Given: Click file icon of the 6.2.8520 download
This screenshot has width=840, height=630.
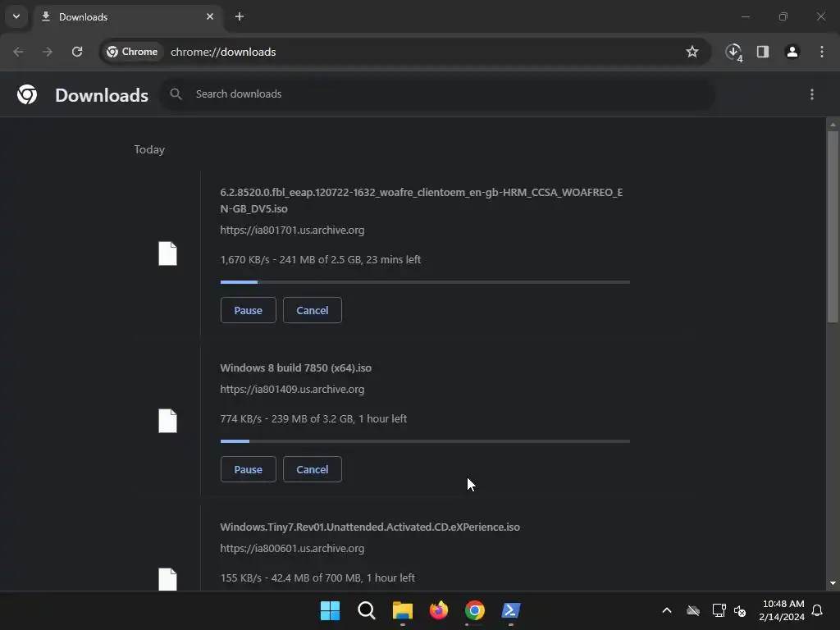Looking at the screenshot, I should 167,253.
